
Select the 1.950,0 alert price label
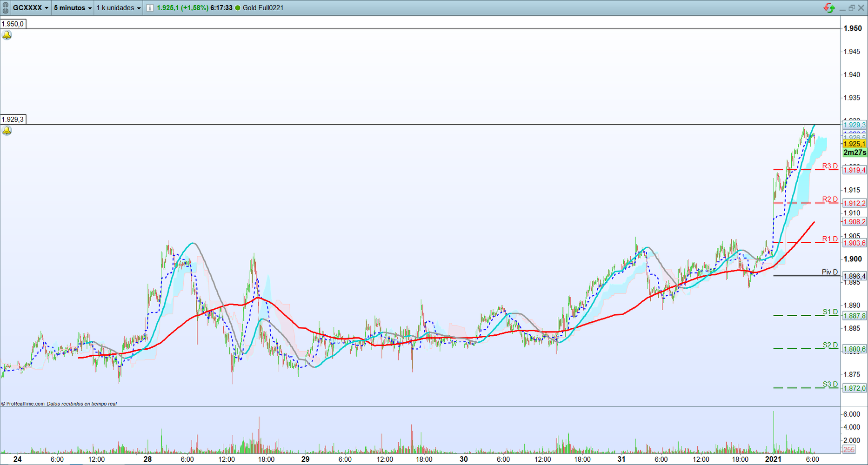(x=13, y=24)
